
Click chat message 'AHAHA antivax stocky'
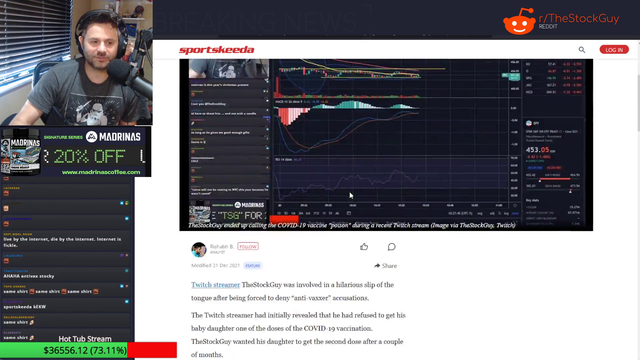(x=29, y=276)
